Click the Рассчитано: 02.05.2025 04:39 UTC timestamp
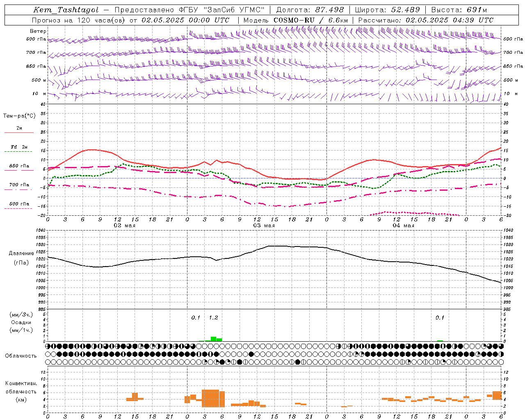The image size is (525, 420). (x=426, y=20)
